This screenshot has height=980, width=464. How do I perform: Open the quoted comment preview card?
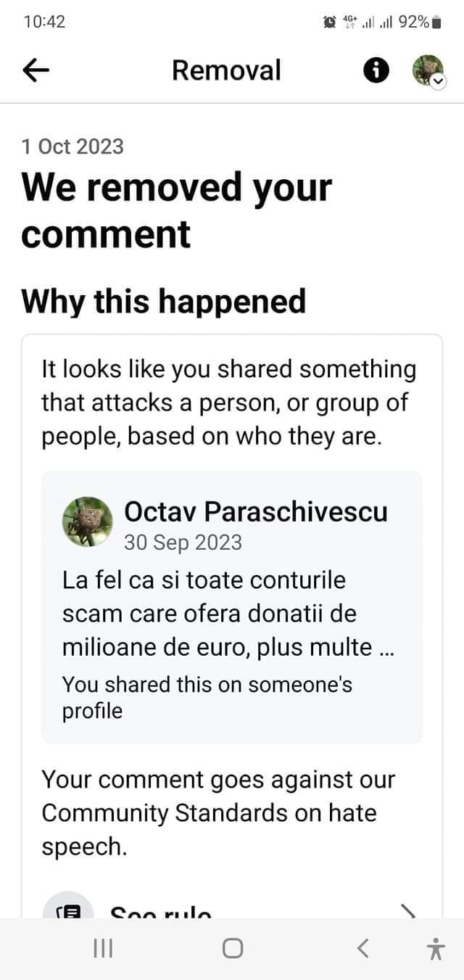(231, 606)
